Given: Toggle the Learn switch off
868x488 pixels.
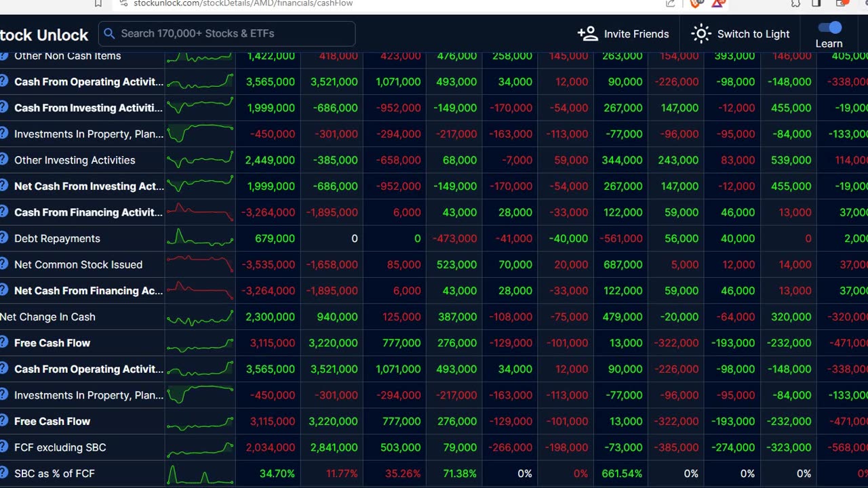Looking at the screenshot, I should point(829,28).
